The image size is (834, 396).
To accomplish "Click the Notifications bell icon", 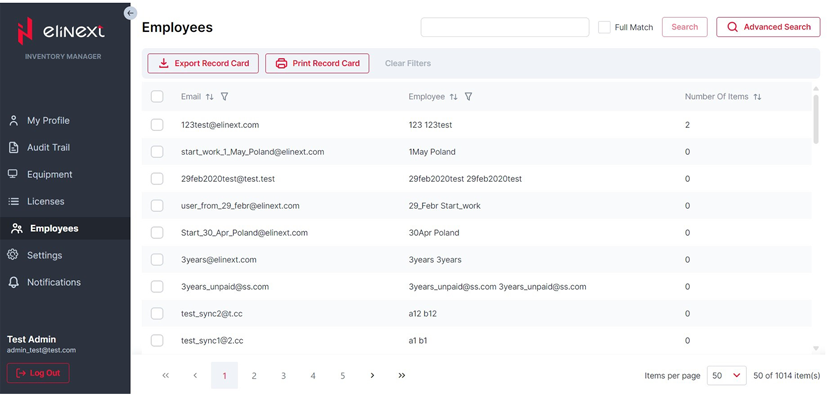I will click(x=14, y=282).
